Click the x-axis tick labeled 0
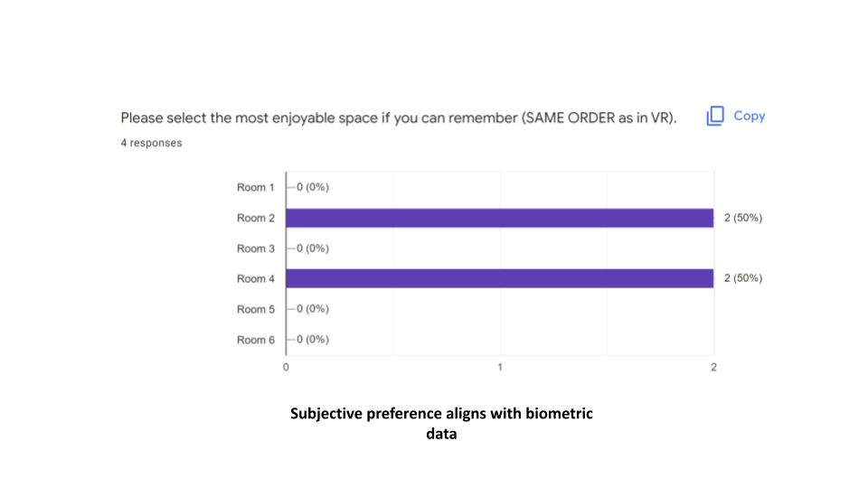Screen dimensions: 868x488 click(286, 367)
